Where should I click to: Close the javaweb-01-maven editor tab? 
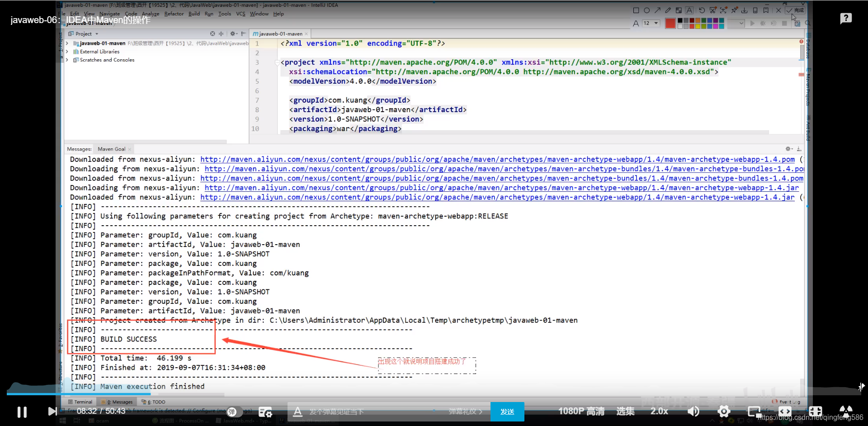(x=306, y=34)
